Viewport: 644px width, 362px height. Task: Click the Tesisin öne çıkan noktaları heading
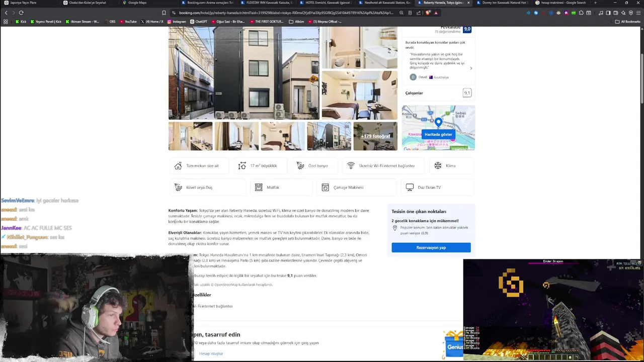tap(419, 212)
